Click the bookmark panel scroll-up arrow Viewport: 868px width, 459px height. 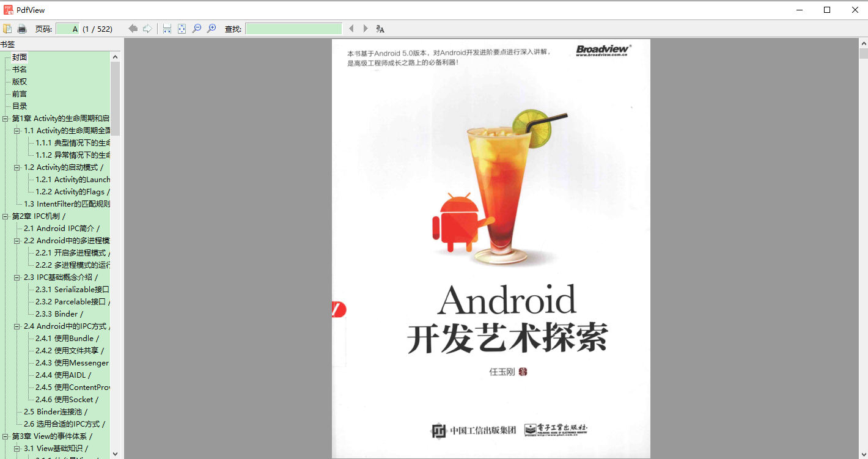pos(115,57)
